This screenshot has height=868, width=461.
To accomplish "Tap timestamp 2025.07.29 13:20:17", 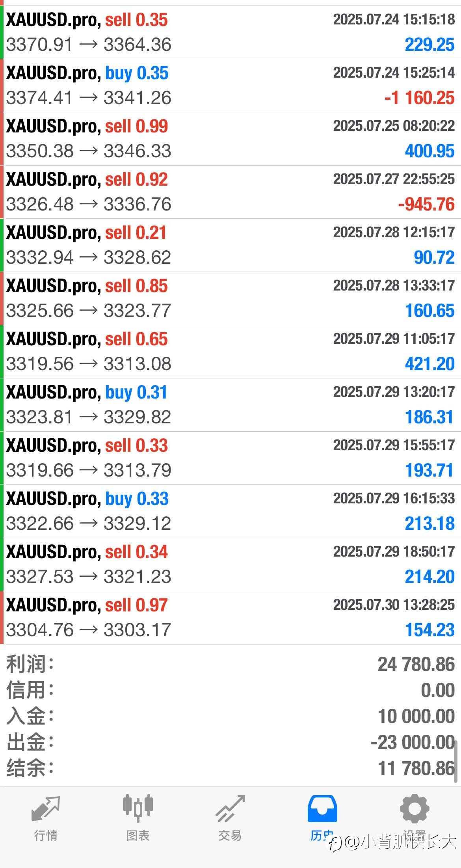I will click(x=394, y=392).
